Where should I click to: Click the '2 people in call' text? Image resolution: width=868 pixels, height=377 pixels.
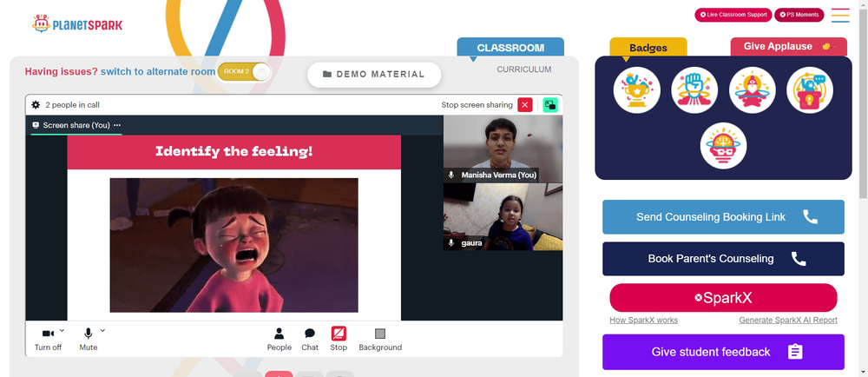coord(73,104)
